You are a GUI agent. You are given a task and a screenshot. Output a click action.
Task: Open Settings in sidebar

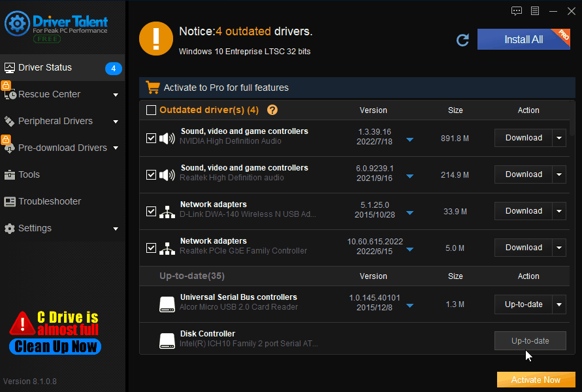point(62,228)
